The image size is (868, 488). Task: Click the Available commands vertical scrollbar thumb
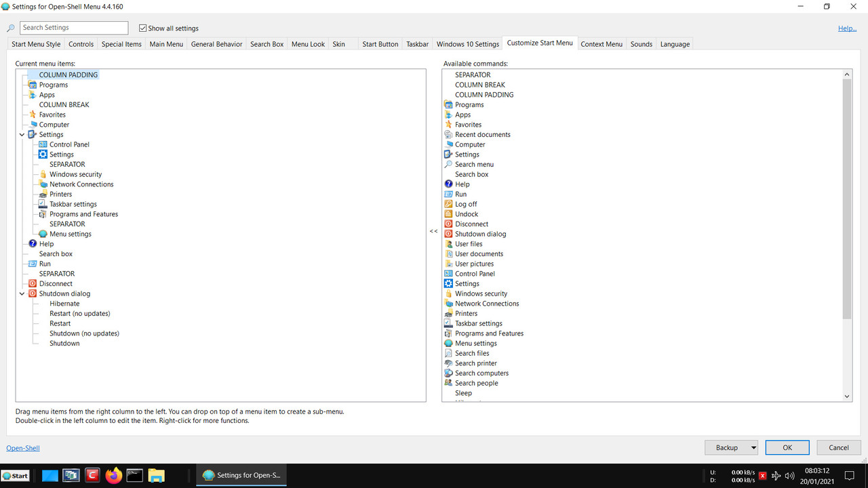pyautogui.click(x=847, y=199)
